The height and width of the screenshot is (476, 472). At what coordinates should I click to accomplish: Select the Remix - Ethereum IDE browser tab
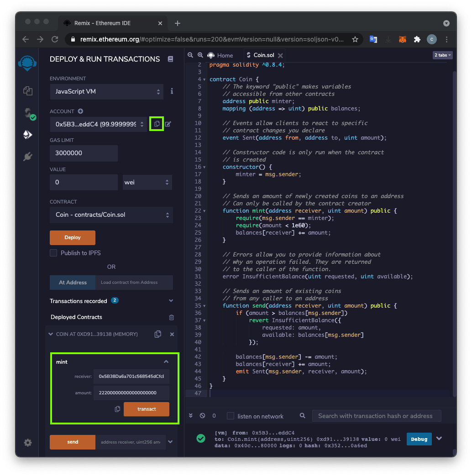click(x=113, y=23)
